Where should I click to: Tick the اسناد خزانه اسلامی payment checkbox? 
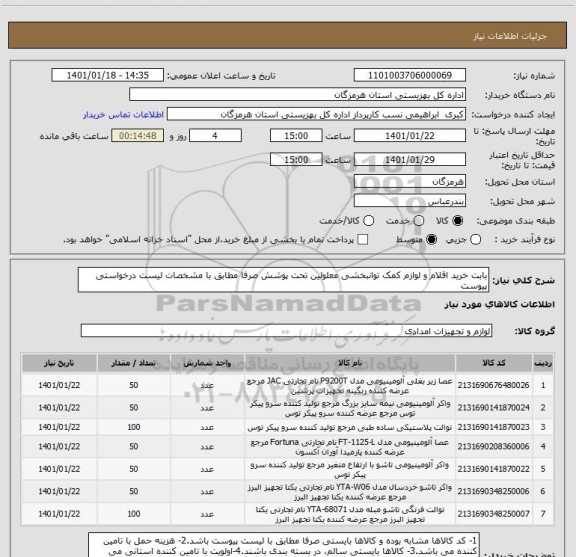click(x=363, y=240)
